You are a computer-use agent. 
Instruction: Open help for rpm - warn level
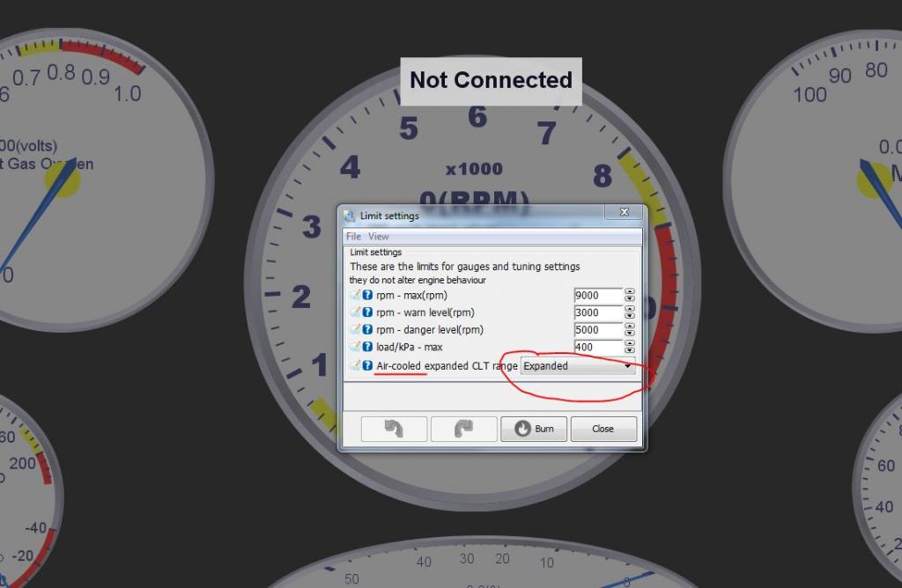[367, 312]
